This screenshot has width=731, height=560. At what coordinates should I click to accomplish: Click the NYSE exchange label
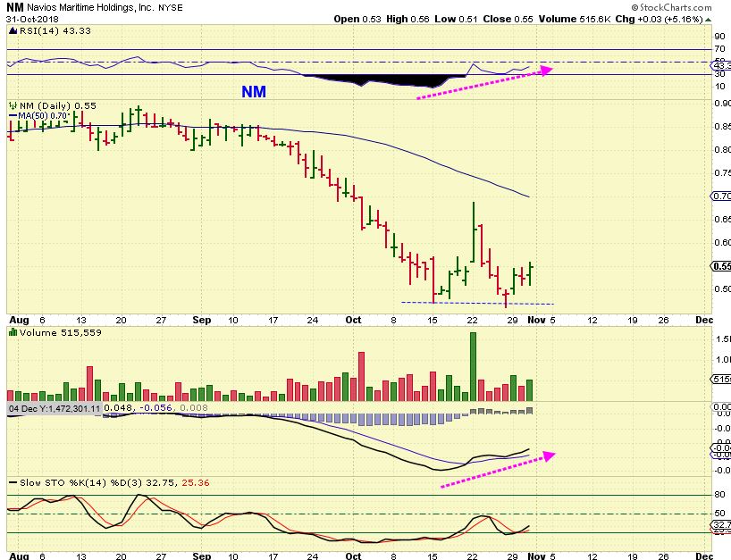(170, 8)
